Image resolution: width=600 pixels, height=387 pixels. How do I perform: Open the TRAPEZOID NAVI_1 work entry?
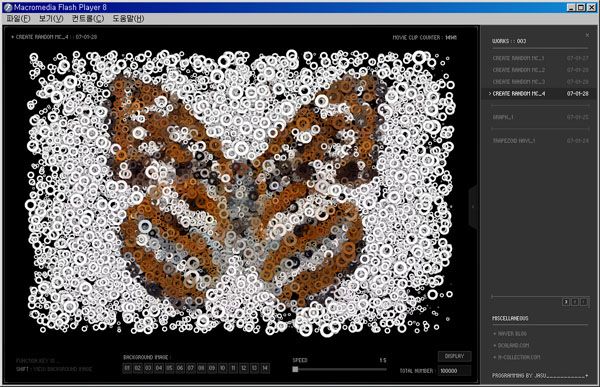[540, 141]
